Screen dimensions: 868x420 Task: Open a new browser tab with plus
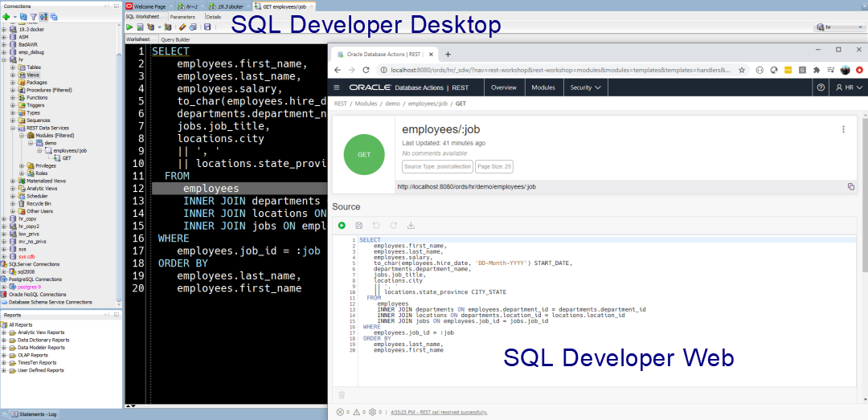(x=448, y=55)
